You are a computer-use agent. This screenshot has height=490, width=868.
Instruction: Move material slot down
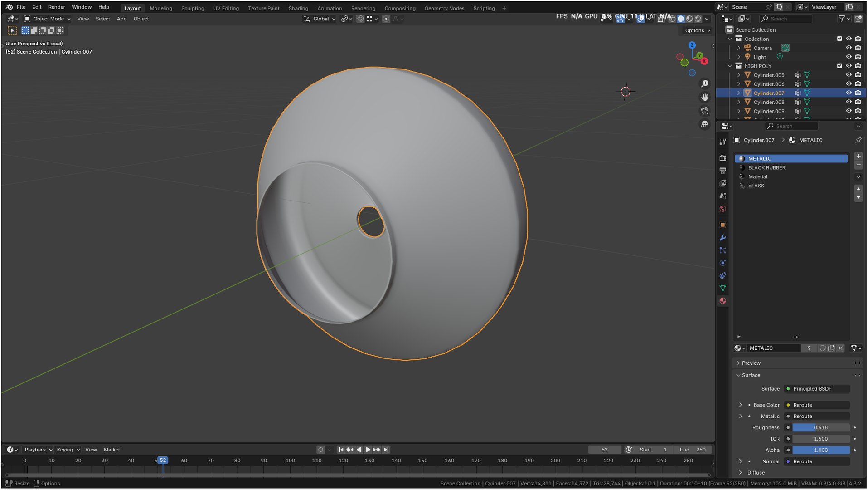tap(858, 198)
